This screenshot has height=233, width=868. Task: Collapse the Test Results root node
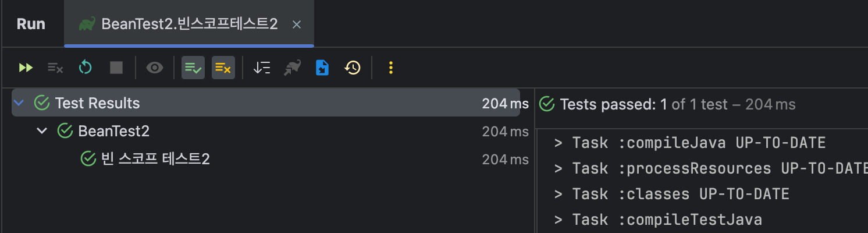[19, 103]
